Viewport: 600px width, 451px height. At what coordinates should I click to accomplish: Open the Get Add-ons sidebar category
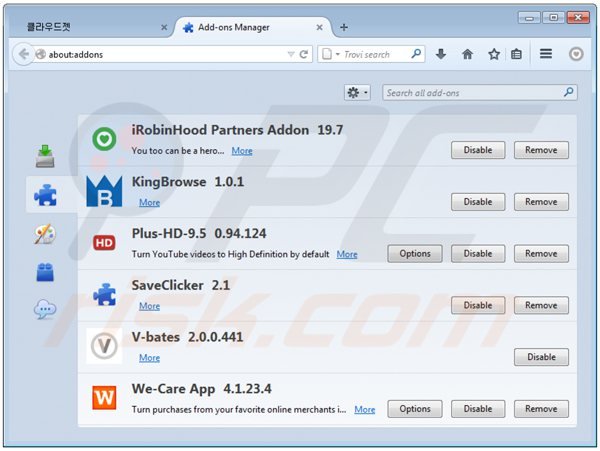(x=45, y=156)
